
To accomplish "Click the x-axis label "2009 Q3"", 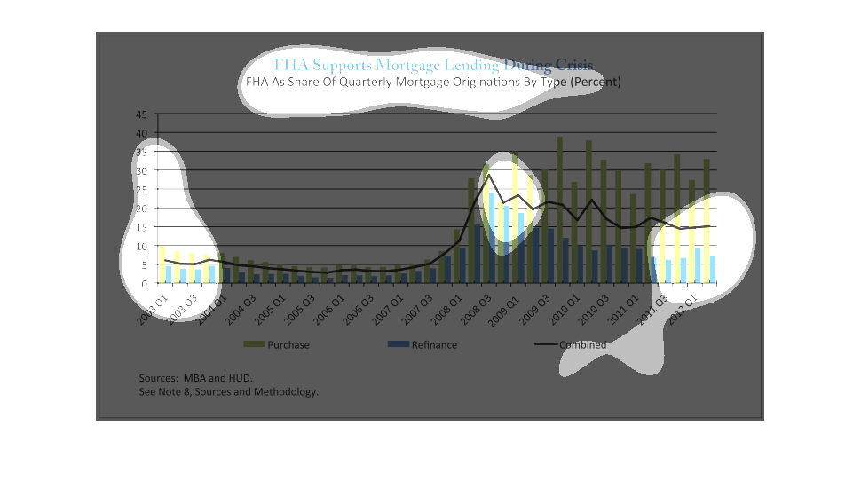I will pyautogui.click(x=535, y=311).
